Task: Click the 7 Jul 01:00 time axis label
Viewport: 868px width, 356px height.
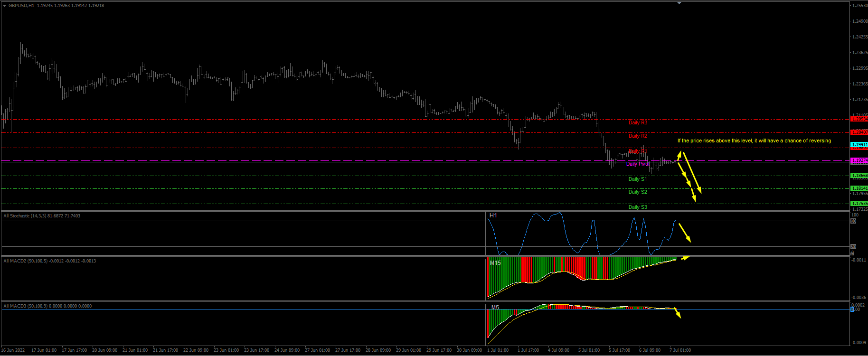Action: pyautogui.click(x=680, y=350)
